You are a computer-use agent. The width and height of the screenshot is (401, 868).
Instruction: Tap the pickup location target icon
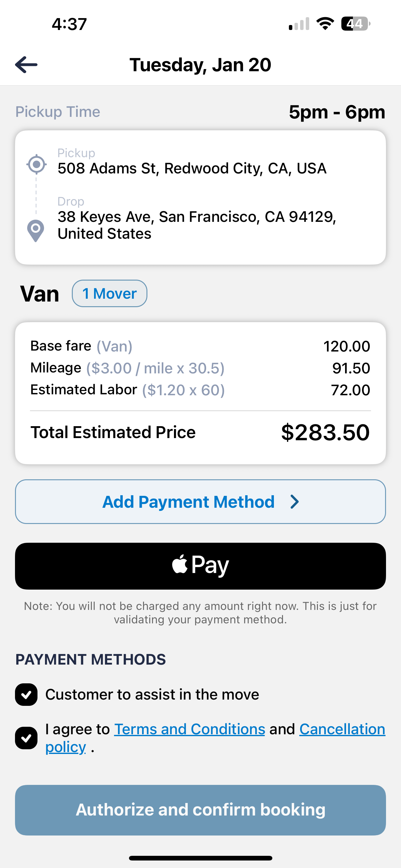(x=36, y=164)
